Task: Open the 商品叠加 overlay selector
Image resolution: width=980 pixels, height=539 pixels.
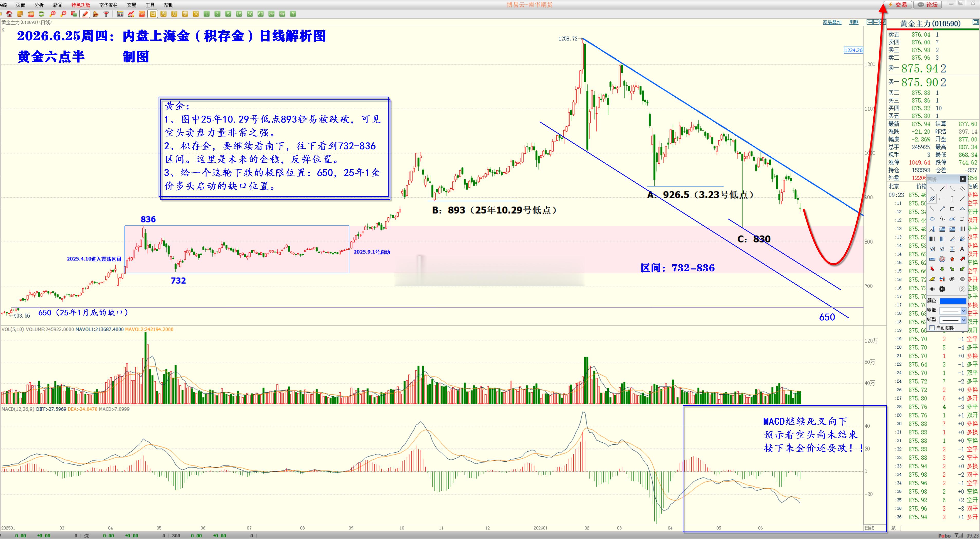Action: pos(832,22)
